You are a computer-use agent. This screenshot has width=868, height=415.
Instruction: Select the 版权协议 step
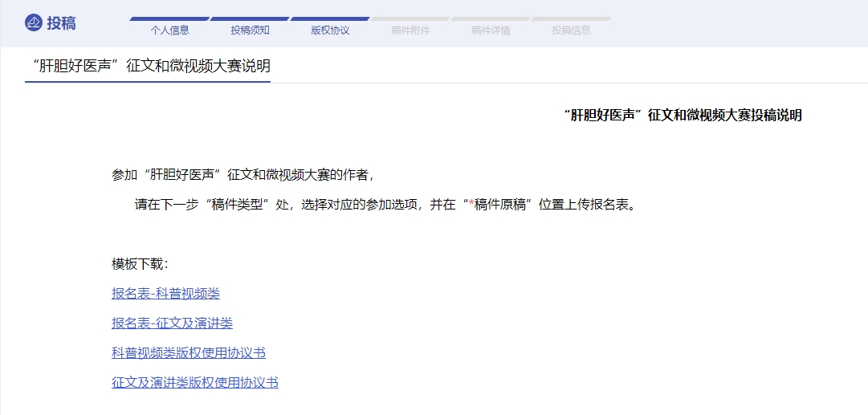click(x=331, y=30)
